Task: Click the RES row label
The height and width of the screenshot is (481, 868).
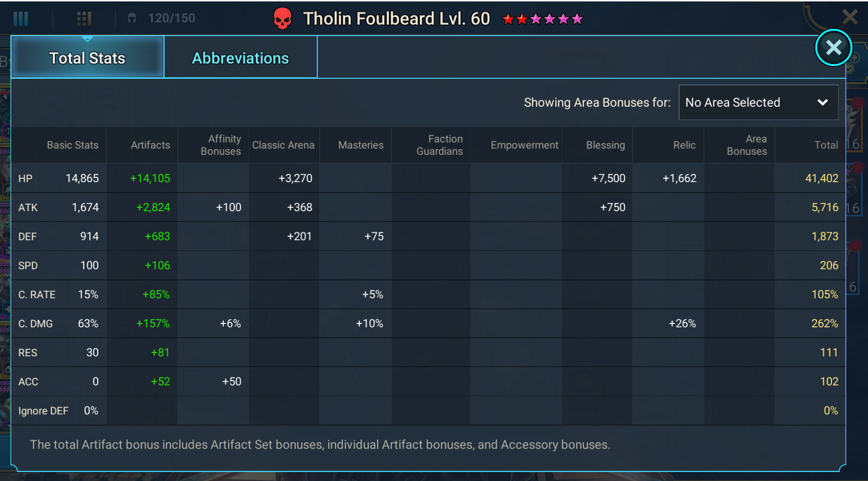Action: tap(28, 352)
